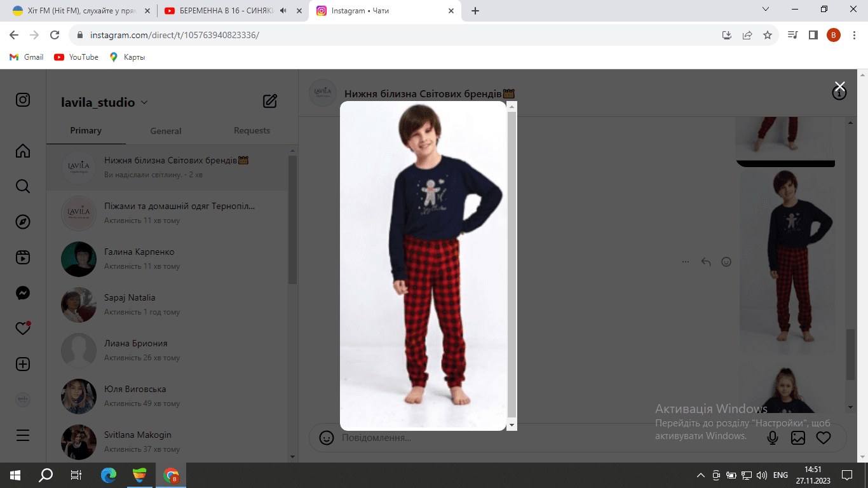The height and width of the screenshot is (488, 868).
Task: Open notifications heart icon in sidebar
Action: pos(23,329)
